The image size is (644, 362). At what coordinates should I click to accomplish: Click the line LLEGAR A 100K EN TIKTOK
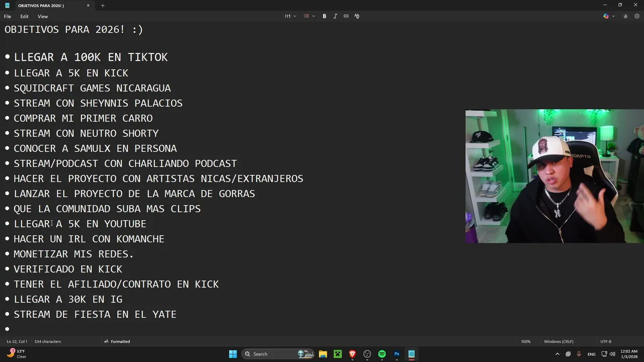[x=91, y=57]
